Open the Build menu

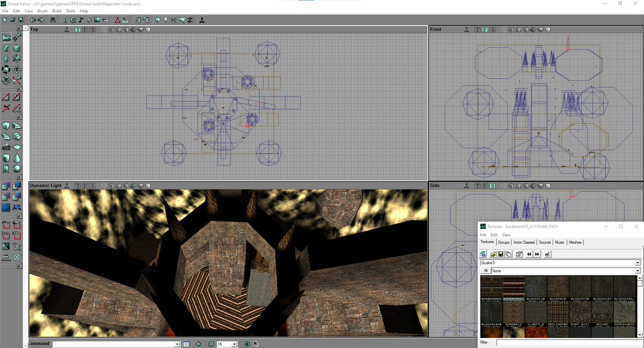pos(56,11)
